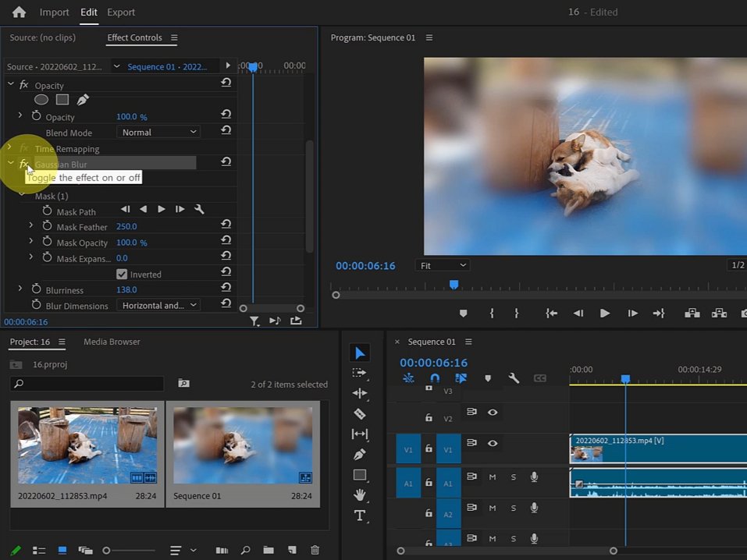Screen dimensions: 747x560
Task: Open the 1/2 playback resolution dropdown
Action: click(x=738, y=264)
